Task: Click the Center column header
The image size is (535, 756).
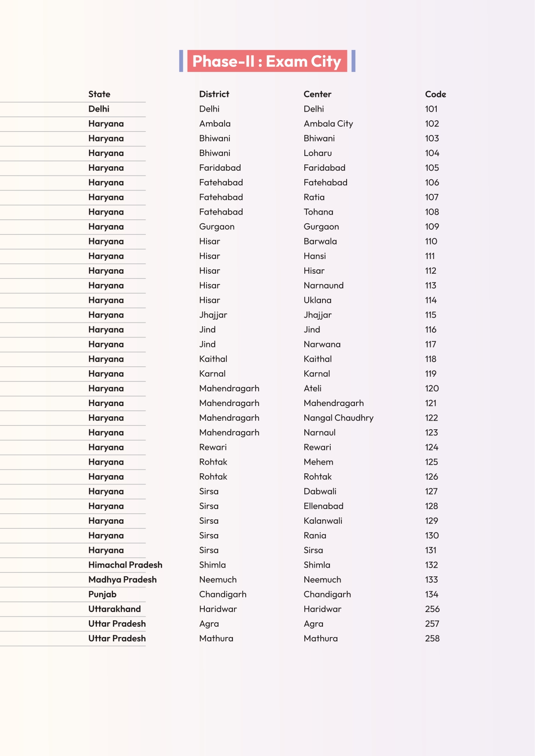Action: coord(317,94)
